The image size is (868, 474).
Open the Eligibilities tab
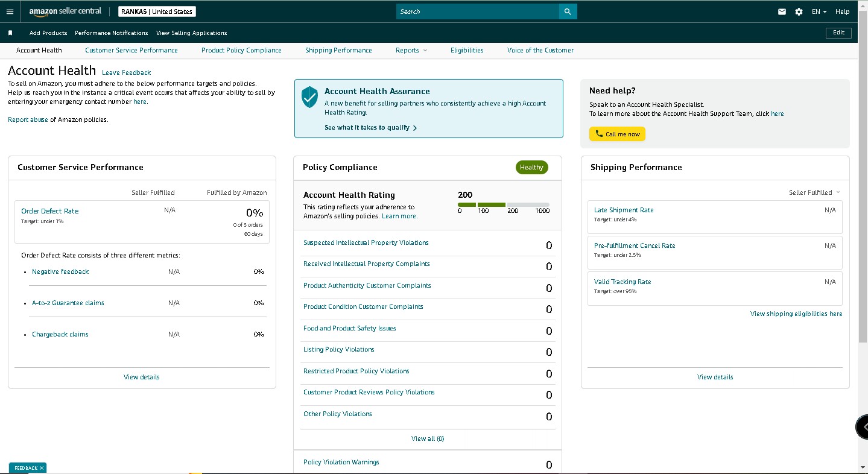467,50
